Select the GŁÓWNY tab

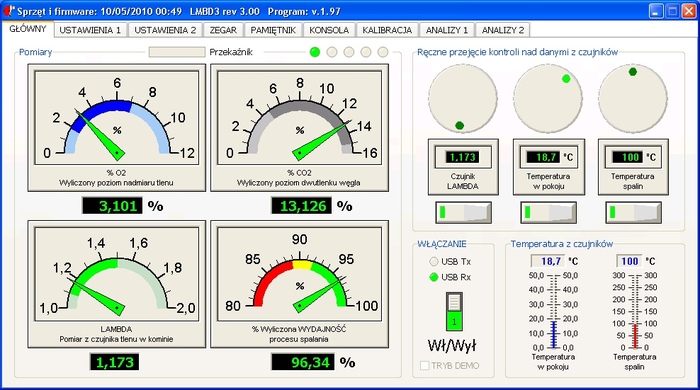[28, 29]
